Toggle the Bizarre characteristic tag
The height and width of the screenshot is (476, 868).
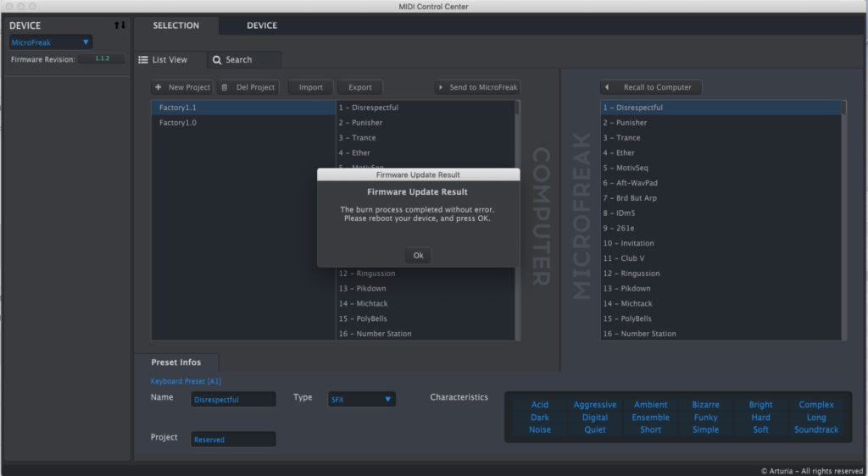705,405
